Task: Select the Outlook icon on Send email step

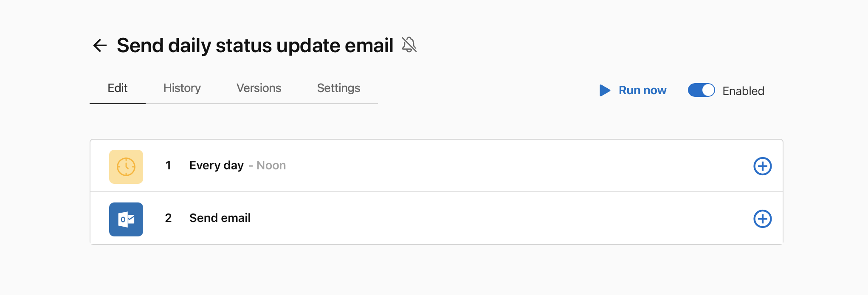Action: (126, 219)
